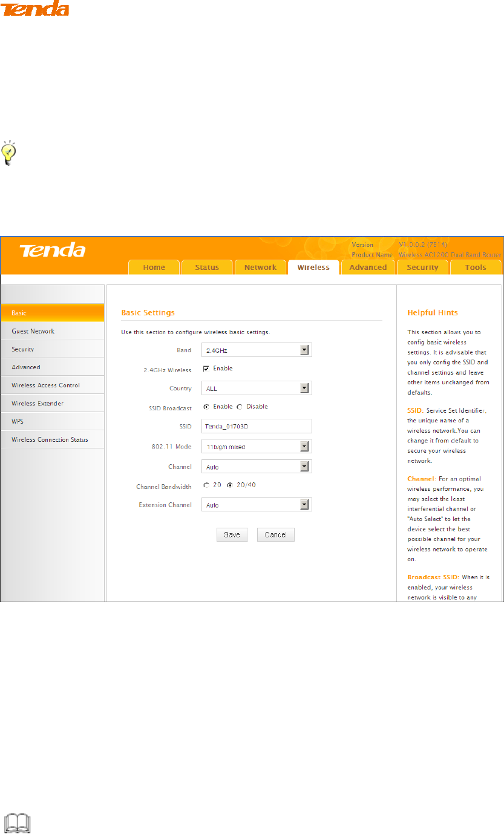Open the Extension Channel dropdown
This screenshot has height=837, width=504.
click(x=257, y=505)
